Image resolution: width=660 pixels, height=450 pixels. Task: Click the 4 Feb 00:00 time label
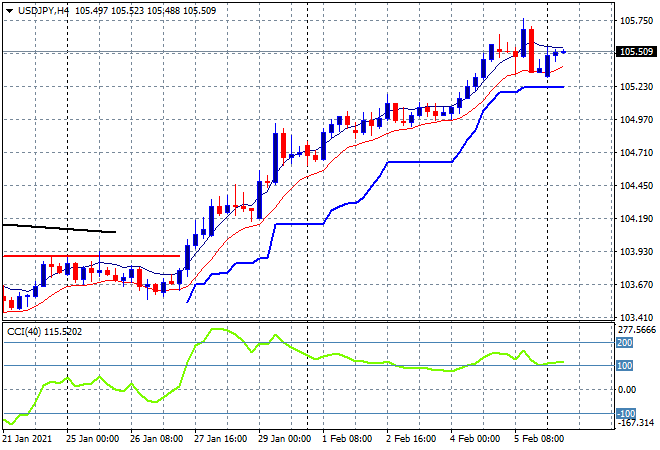pyautogui.click(x=475, y=439)
